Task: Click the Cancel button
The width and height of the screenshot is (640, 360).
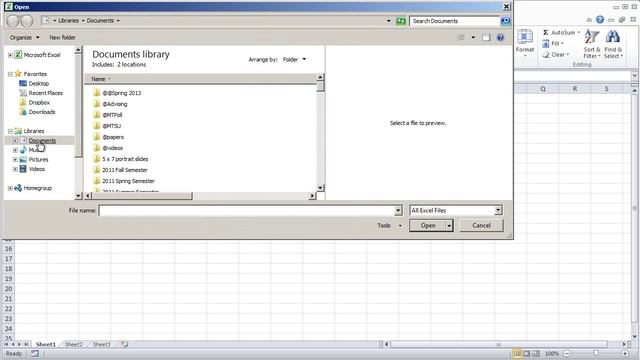Action: pyautogui.click(x=481, y=225)
